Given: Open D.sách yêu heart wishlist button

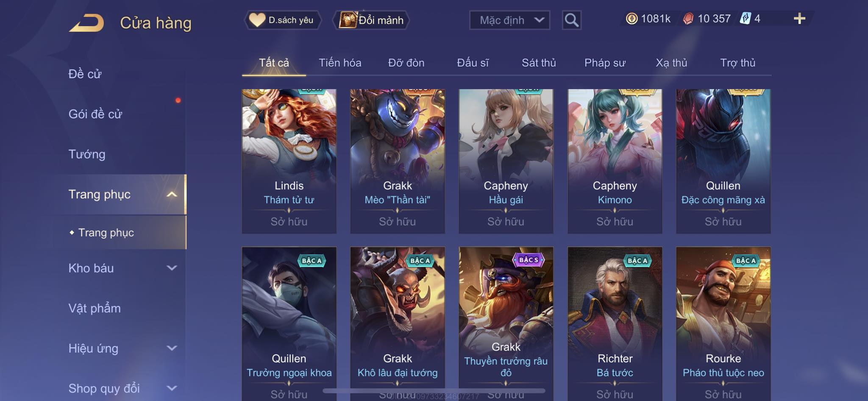Looking at the screenshot, I should pos(283,20).
